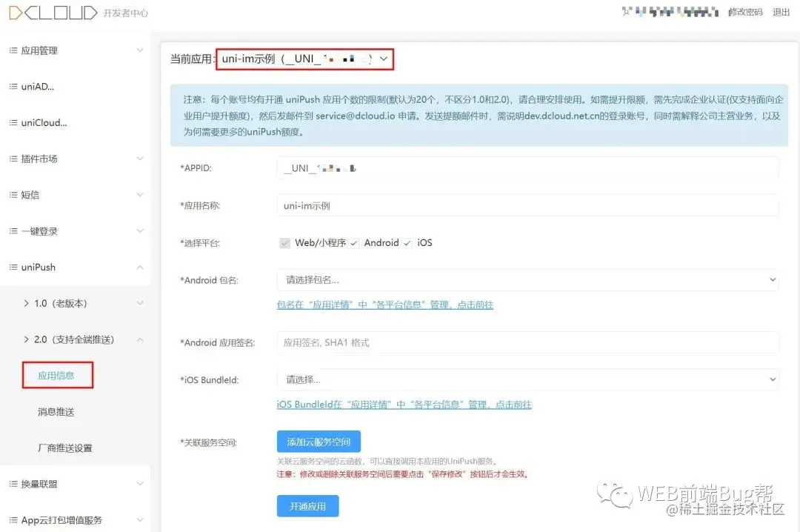
Task: Open the iOS BundleId dropdown
Action: (527, 379)
